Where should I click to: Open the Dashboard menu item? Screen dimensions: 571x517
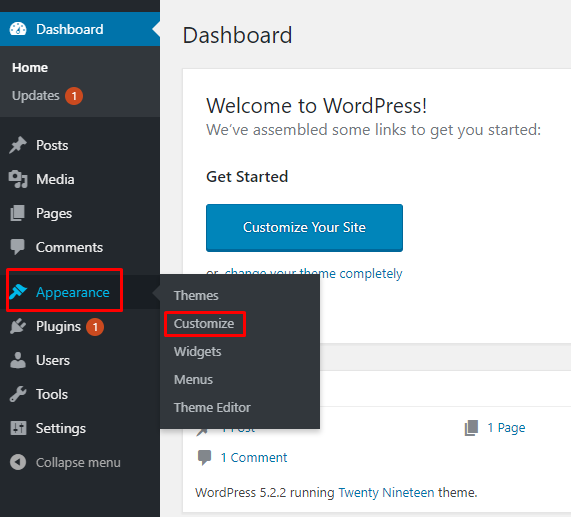(80, 29)
